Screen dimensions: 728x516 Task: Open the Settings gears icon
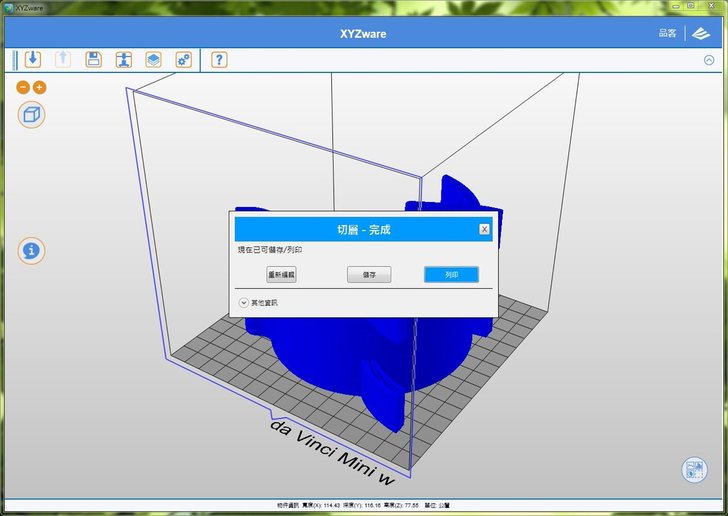183,59
